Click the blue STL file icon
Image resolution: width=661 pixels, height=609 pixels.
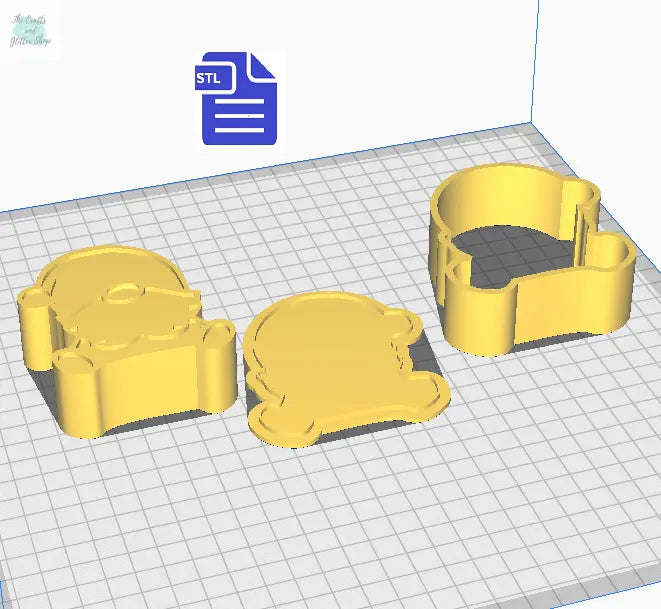[x=238, y=98]
